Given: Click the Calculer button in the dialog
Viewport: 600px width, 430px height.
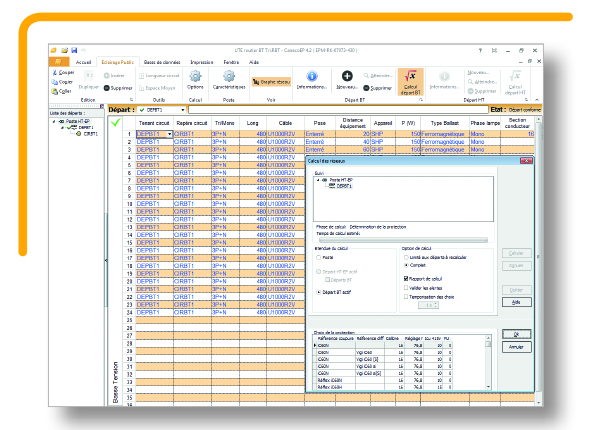Looking at the screenshot, I should tap(516, 253).
